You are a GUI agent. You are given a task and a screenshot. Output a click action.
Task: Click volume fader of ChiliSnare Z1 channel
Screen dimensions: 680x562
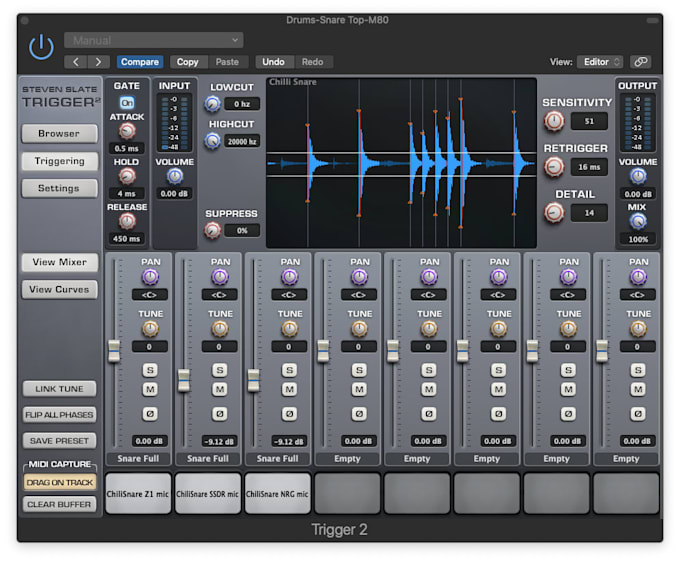[114, 350]
